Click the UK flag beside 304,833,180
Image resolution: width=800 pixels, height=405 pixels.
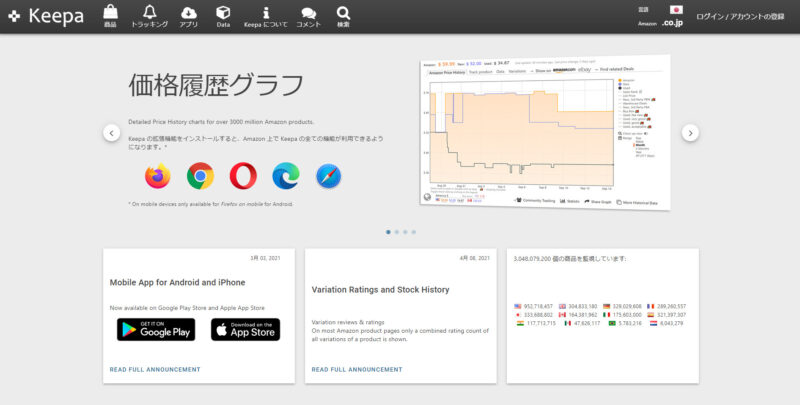(562, 307)
